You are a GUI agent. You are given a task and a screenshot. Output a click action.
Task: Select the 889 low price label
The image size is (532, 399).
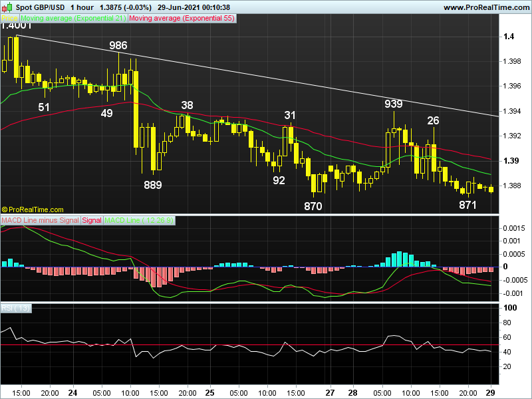point(153,185)
